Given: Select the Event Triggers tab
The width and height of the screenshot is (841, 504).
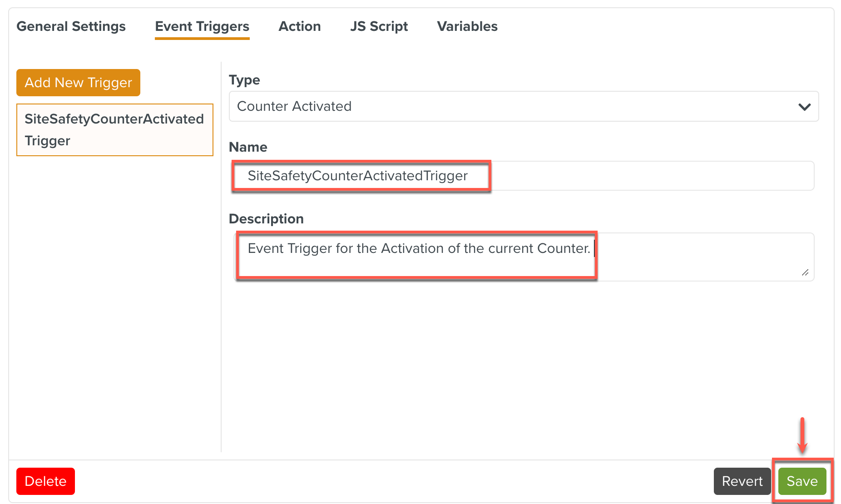Looking at the screenshot, I should point(202,26).
